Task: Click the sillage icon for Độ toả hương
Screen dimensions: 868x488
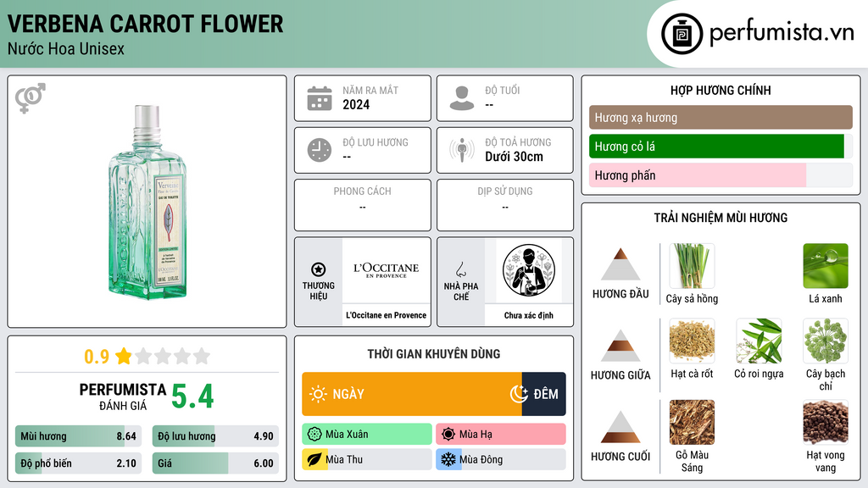Action: (x=462, y=151)
